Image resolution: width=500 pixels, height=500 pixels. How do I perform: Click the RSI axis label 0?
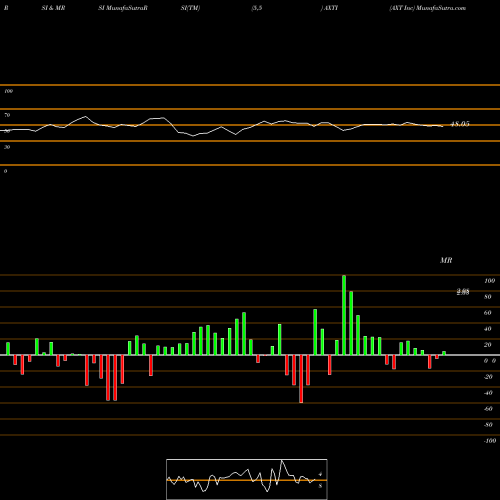click(5, 171)
